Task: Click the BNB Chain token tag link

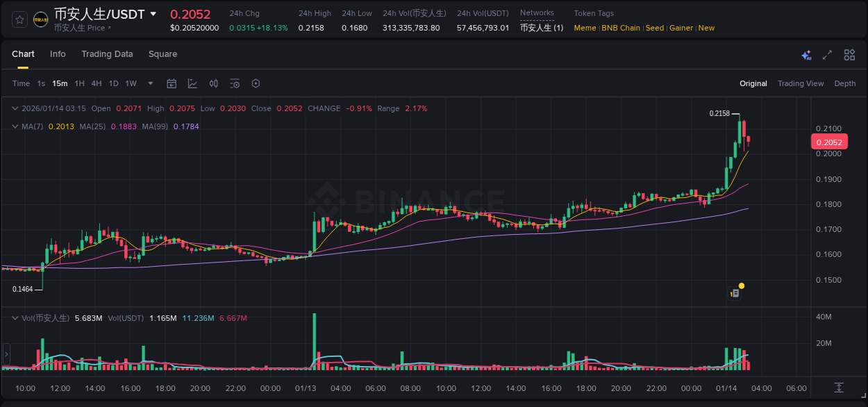Action: click(621, 28)
